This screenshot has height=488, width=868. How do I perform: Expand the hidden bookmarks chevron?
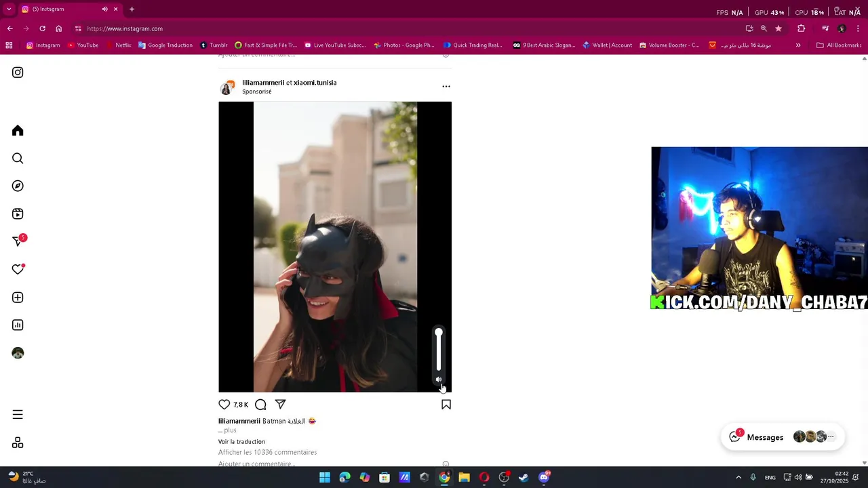coord(798,45)
